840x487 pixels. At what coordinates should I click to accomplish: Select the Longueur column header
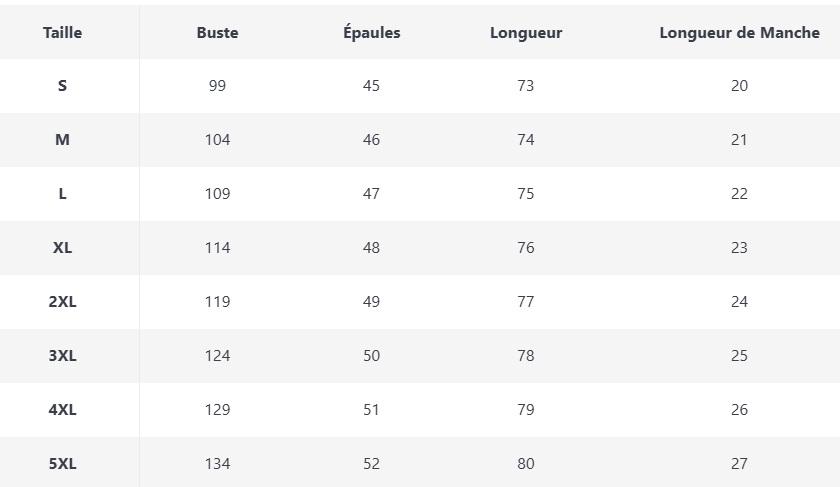coord(526,32)
